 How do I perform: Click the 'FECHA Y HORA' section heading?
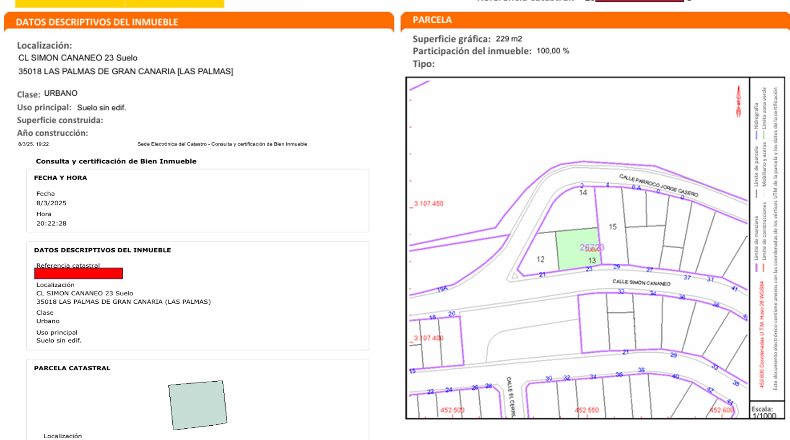pyautogui.click(x=60, y=178)
